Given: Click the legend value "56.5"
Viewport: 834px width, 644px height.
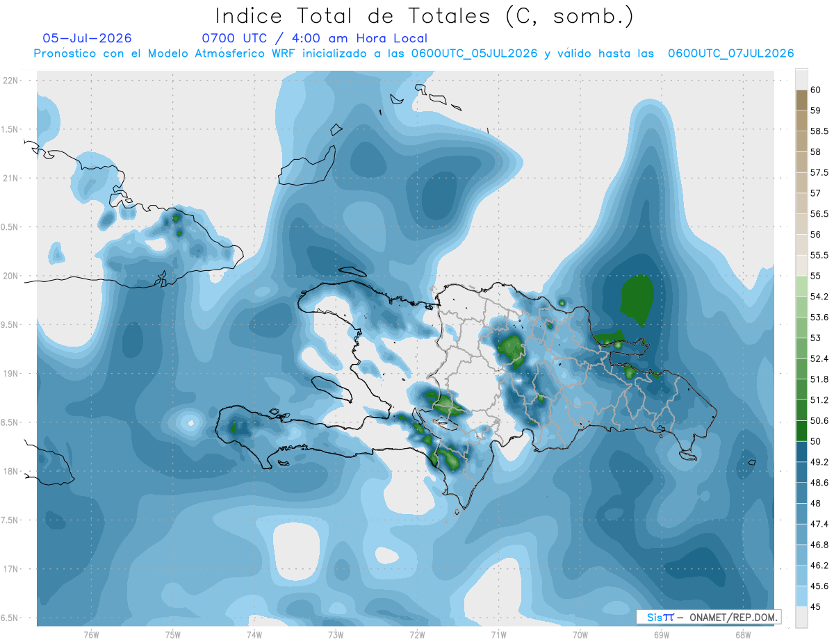Looking at the screenshot, I should tap(819, 214).
